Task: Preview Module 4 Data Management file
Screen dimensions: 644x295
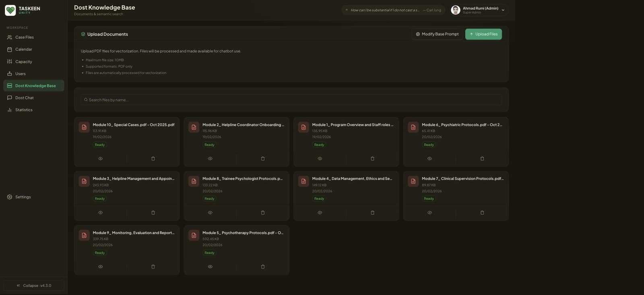Action: pyautogui.click(x=320, y=213)
